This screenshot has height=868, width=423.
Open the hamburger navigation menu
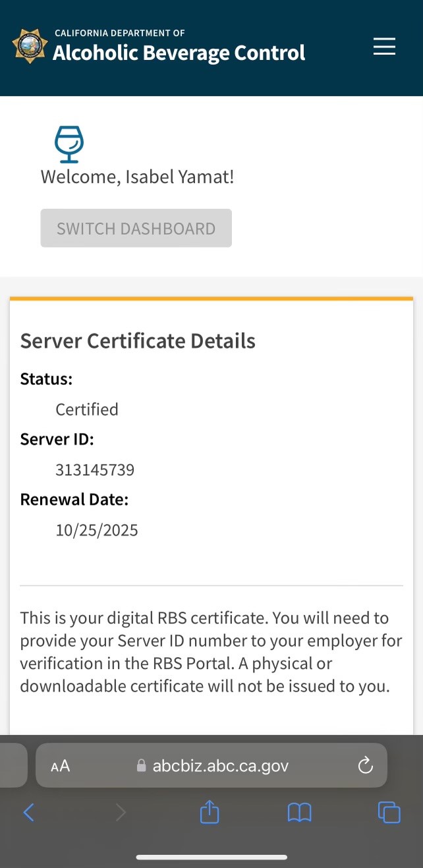[x=384, y=47]
